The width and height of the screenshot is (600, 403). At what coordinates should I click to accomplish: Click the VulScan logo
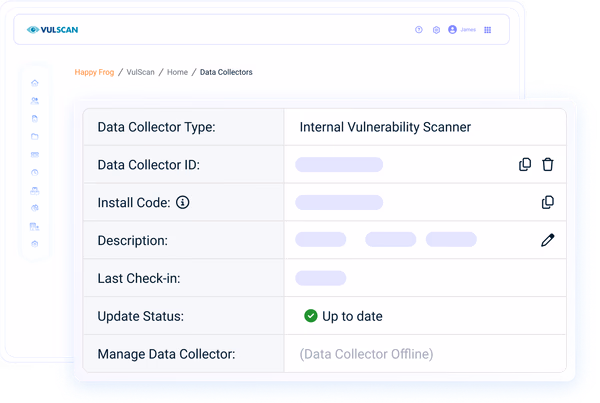pyautogui.click(x=52, y=30)
